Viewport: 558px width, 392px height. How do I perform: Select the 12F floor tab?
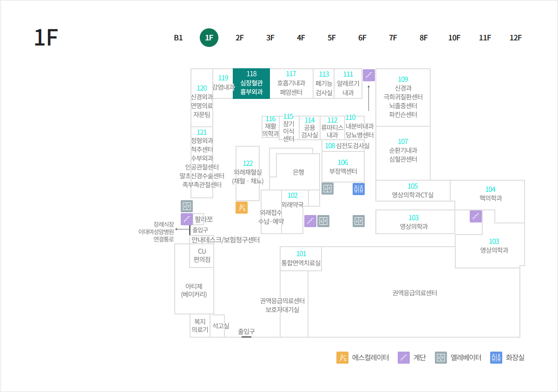pyautogui.click(x=516, y=38)
